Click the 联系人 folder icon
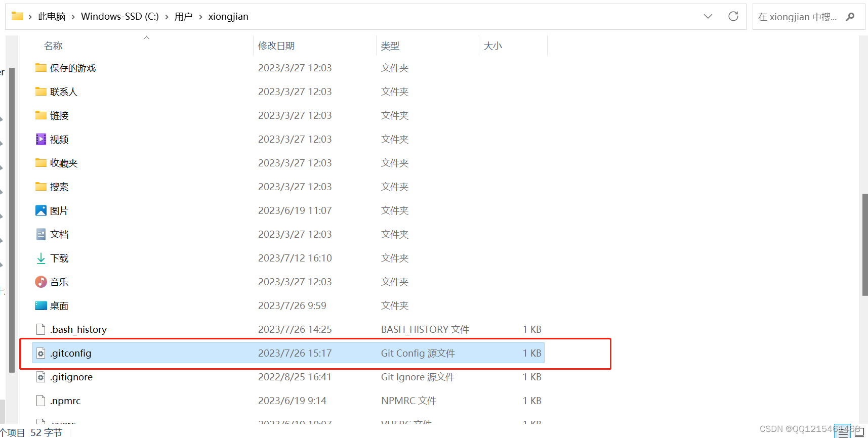Screen dimensions: 868x438 (x=41, y=92)
